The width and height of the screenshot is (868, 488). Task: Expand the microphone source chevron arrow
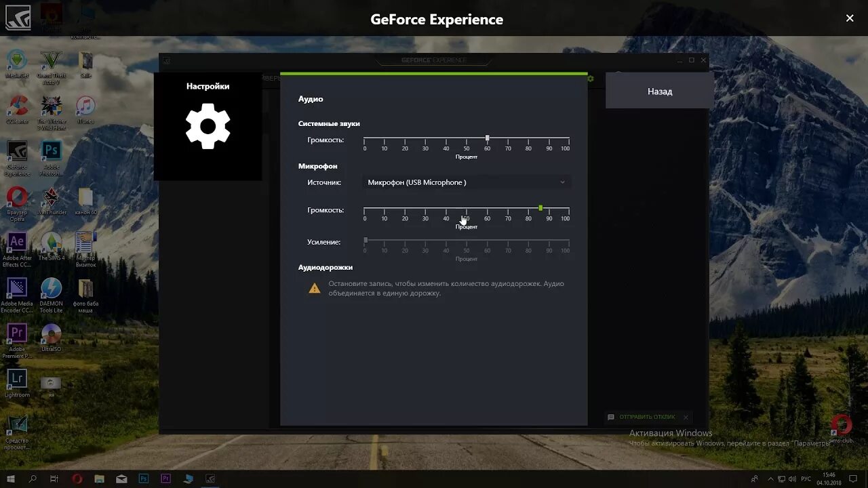coord(562,182)
